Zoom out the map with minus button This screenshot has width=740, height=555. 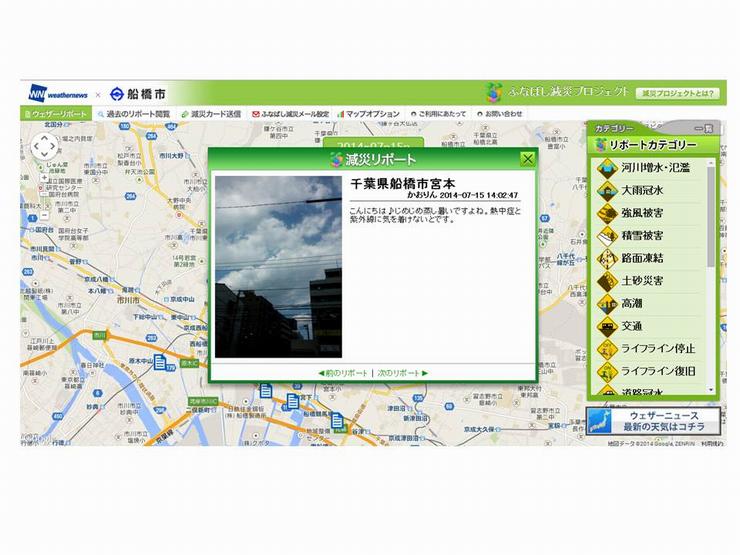[x=44, y=215]
